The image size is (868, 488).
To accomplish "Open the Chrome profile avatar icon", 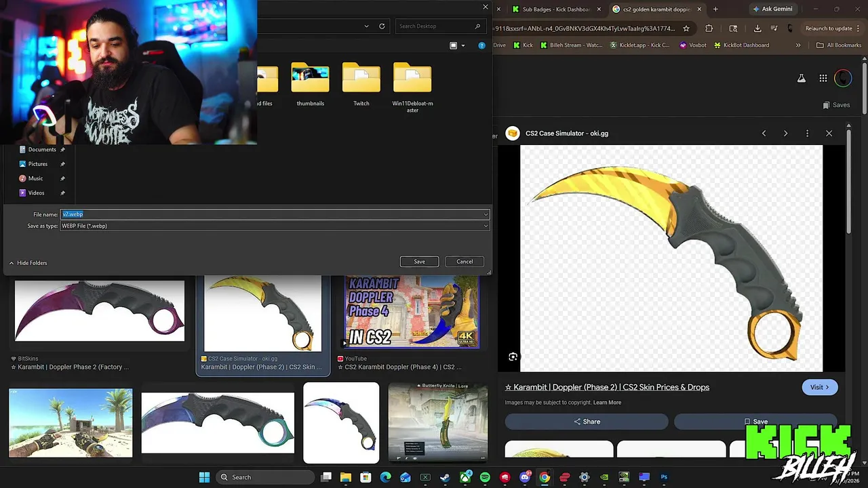I will click(790, 28).
